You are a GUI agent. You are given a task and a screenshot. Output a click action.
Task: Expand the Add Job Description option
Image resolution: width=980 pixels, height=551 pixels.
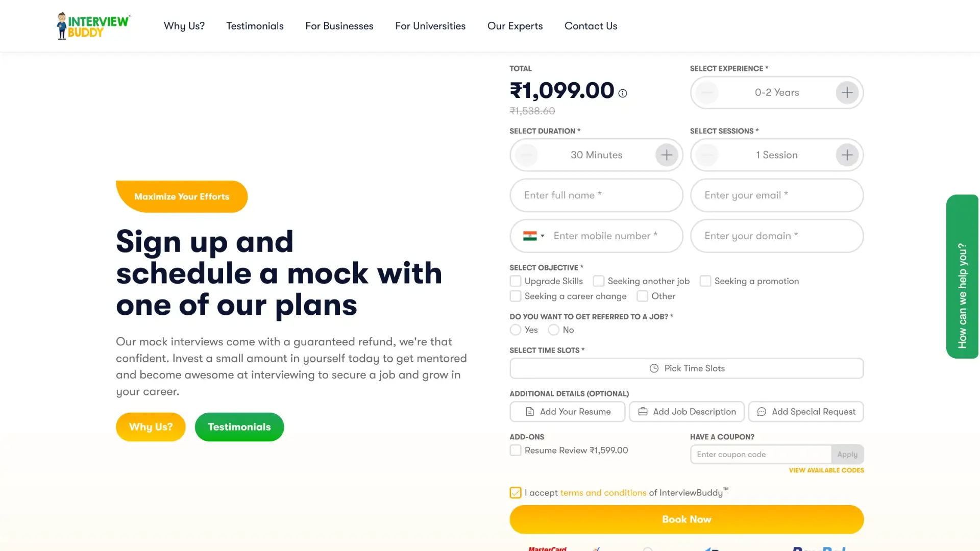pos(687,412)
